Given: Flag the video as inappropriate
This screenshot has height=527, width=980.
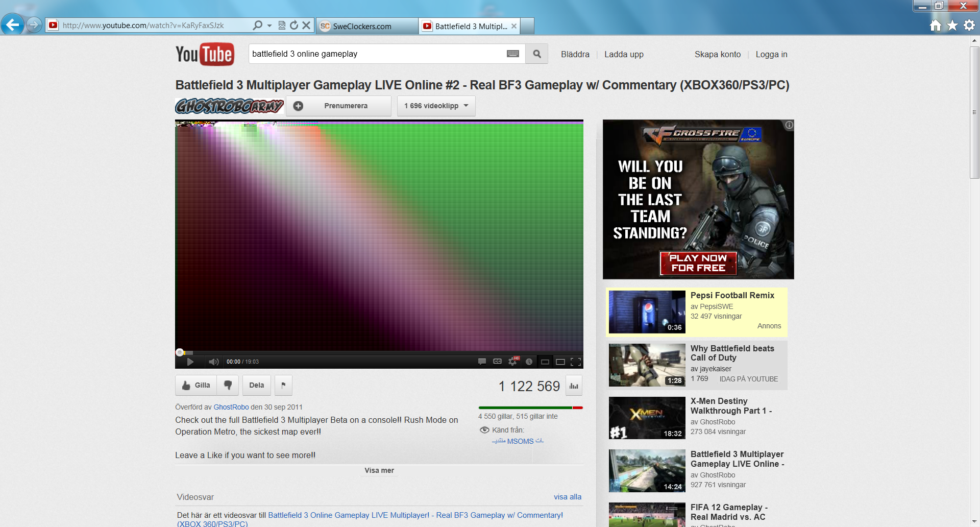Looking at the screenshot, I should [283, 386].
